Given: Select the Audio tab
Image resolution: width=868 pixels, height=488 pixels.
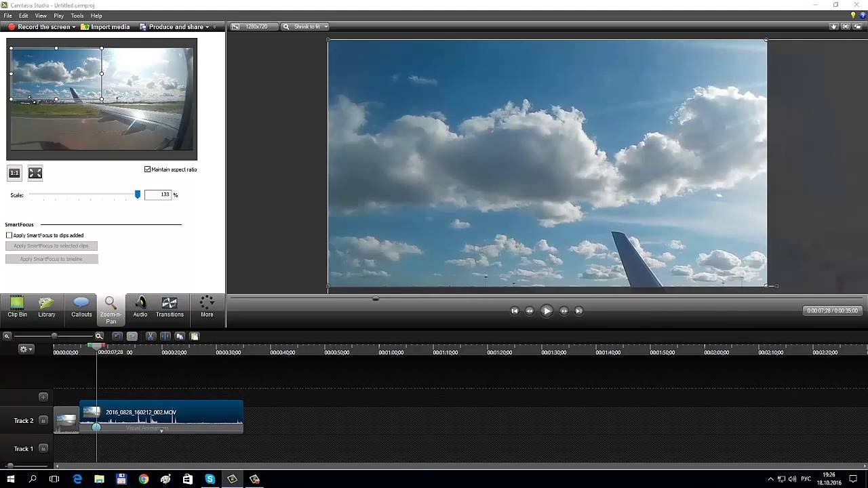Looking at the screenshot, I should point(140,307).
